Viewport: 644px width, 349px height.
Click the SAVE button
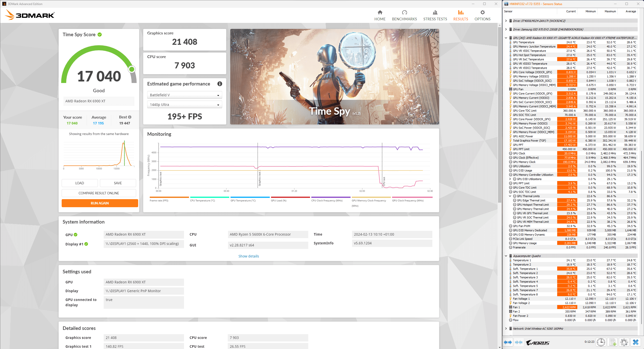pyautogui.click(x=118, y=183)
